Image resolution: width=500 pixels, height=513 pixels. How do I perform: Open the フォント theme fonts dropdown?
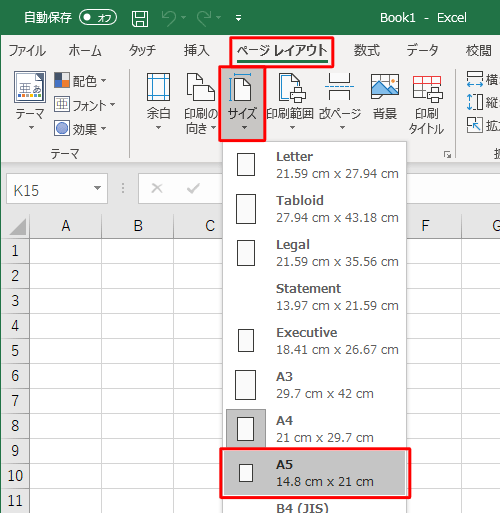point(85,105)
